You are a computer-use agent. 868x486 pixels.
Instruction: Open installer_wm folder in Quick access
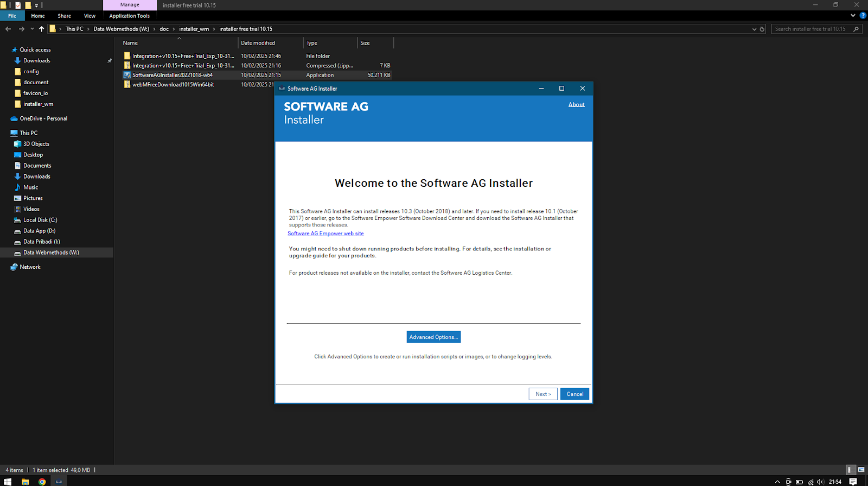tap(38, 104)
